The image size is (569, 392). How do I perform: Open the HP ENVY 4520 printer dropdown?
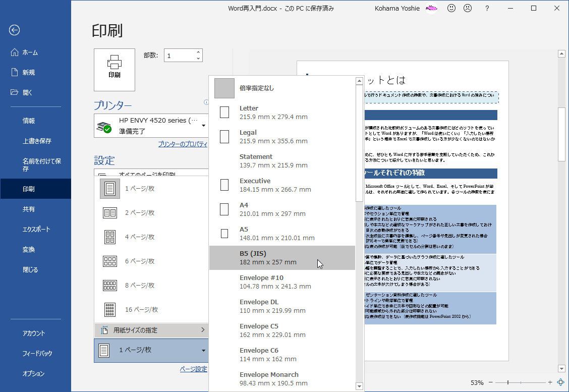point(151,126)
